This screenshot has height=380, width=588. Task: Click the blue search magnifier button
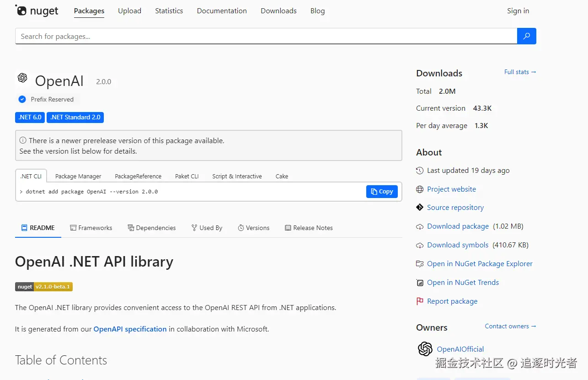(x=526, y=36)
